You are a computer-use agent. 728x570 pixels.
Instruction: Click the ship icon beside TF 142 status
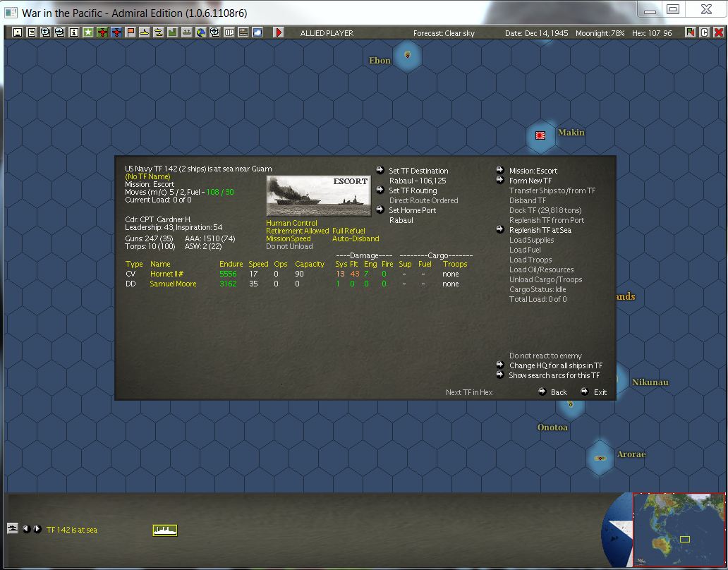[x=13, y=528]
